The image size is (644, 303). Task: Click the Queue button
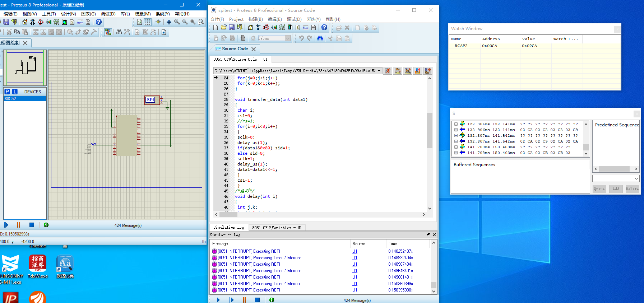(599, 189)
